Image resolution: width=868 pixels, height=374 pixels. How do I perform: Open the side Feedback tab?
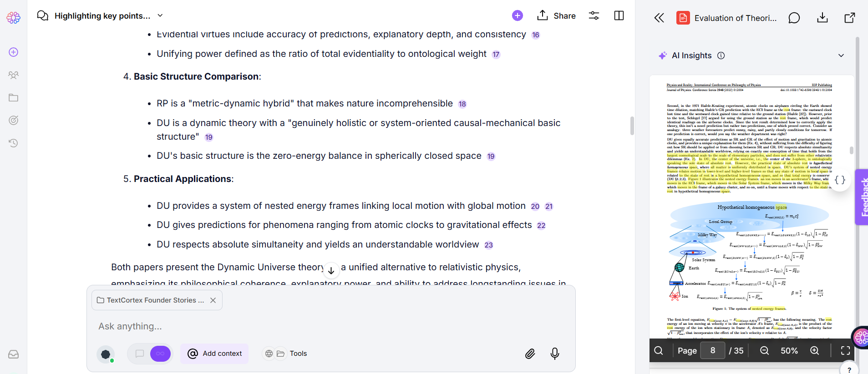click(x=862, y=197)
